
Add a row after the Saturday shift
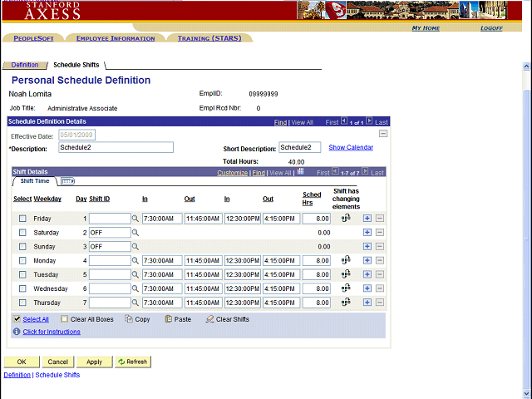point(367,233)
